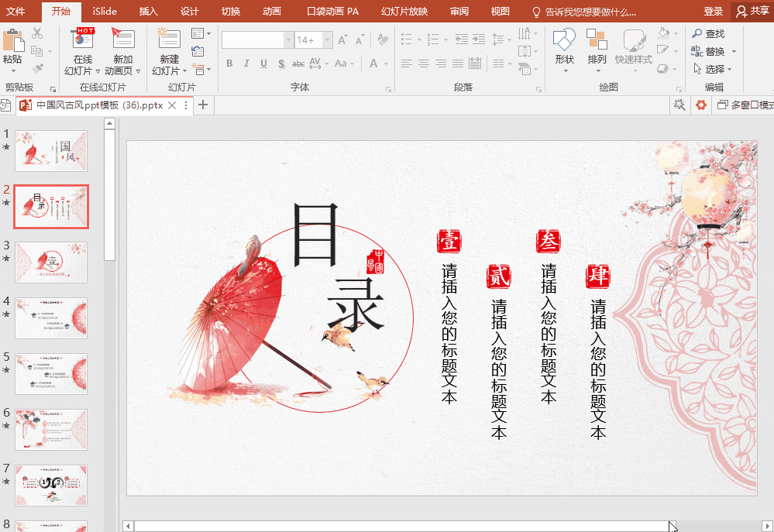Open the font size dropdown
The width and height of the screenshot is (774, 532).
(327, 40)
